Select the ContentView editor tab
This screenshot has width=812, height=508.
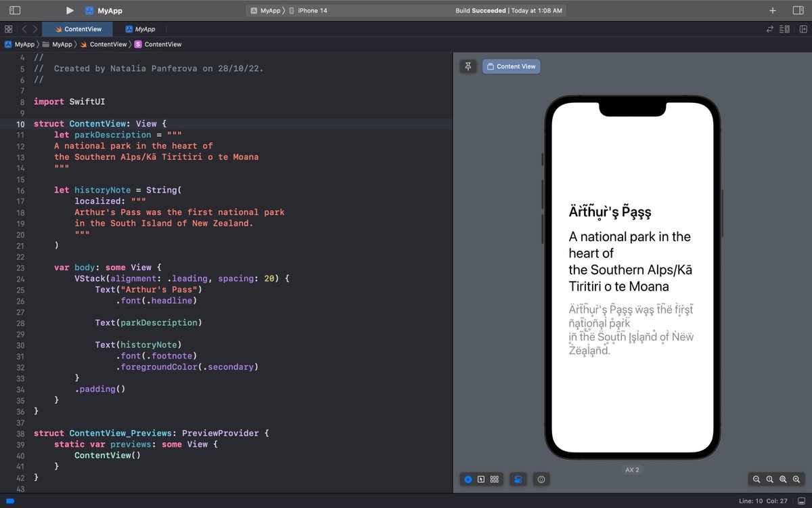(x=76, y=29)
